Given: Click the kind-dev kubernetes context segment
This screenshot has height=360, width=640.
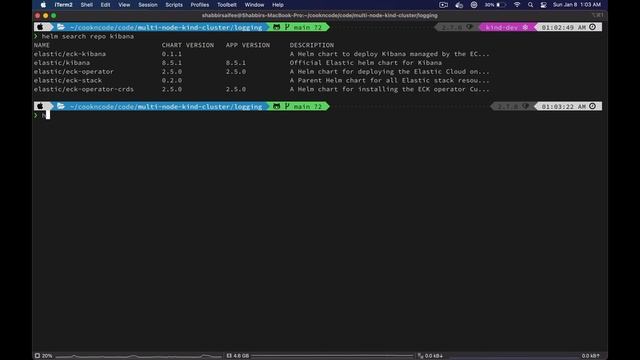Looking at the screenshot, I should pyautogui.click(x=507, y=27).
